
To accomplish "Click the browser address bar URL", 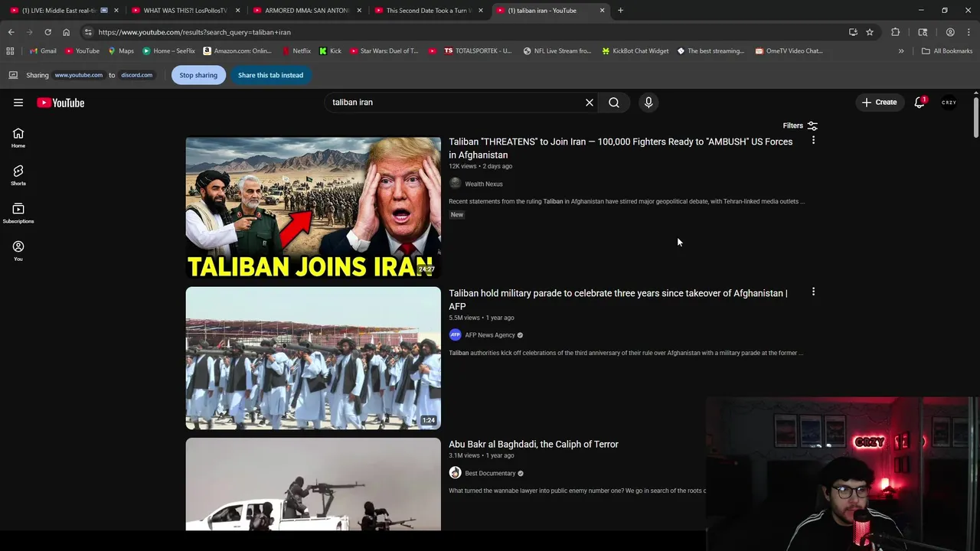I will (x=194, y=32).
